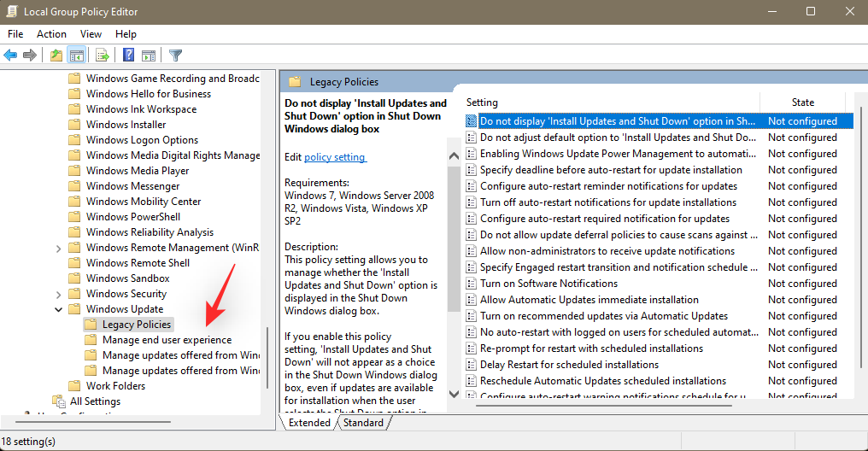Select Windows Logon Options folder
This screenshot has height=451, width=868.
pos(142,140)
